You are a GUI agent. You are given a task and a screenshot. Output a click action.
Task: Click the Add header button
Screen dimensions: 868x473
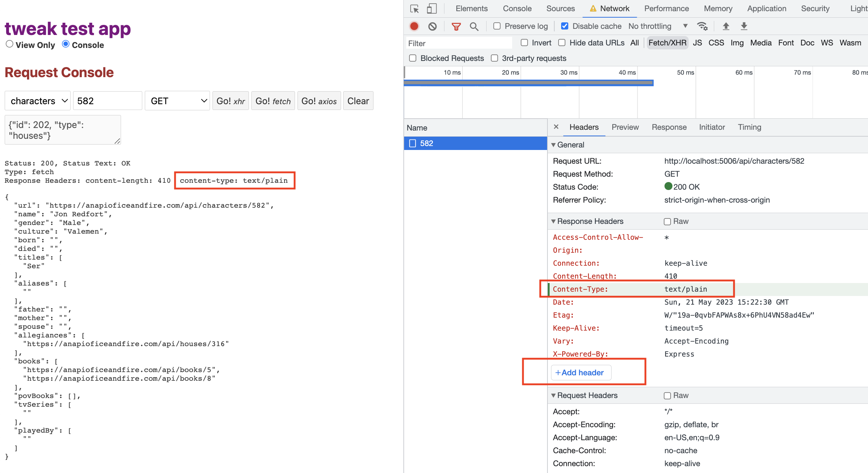pyautogui.click(x=581, y=373)
